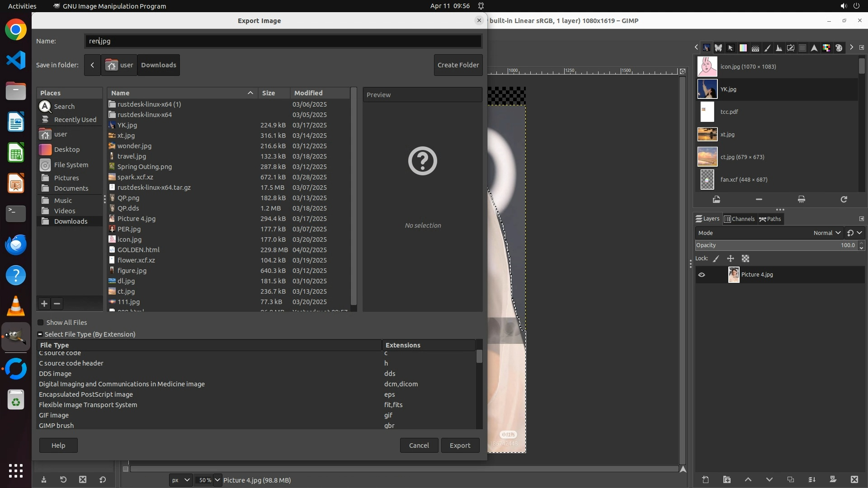Open the layer Mode dropdown
The width and height of the screenshot is (868, 488).
(826, 233)
